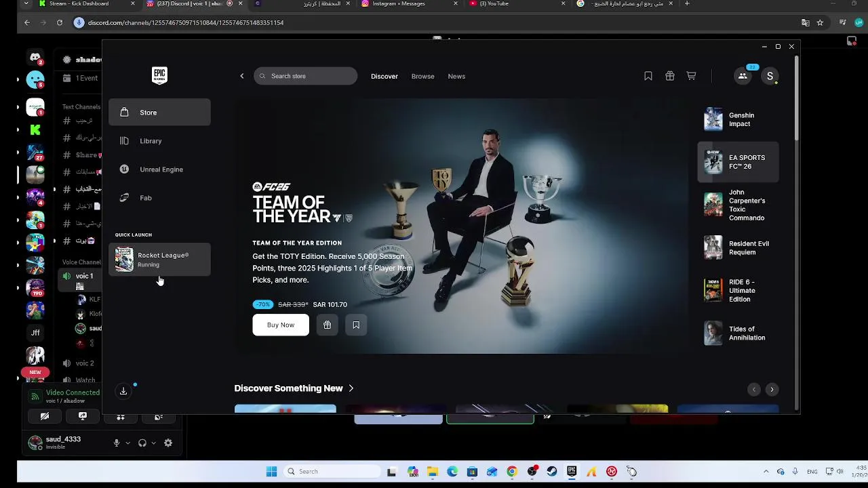Screen dimensions: 868x488
Task: Collapse the Text Channels category
Action: pos(81,106)
